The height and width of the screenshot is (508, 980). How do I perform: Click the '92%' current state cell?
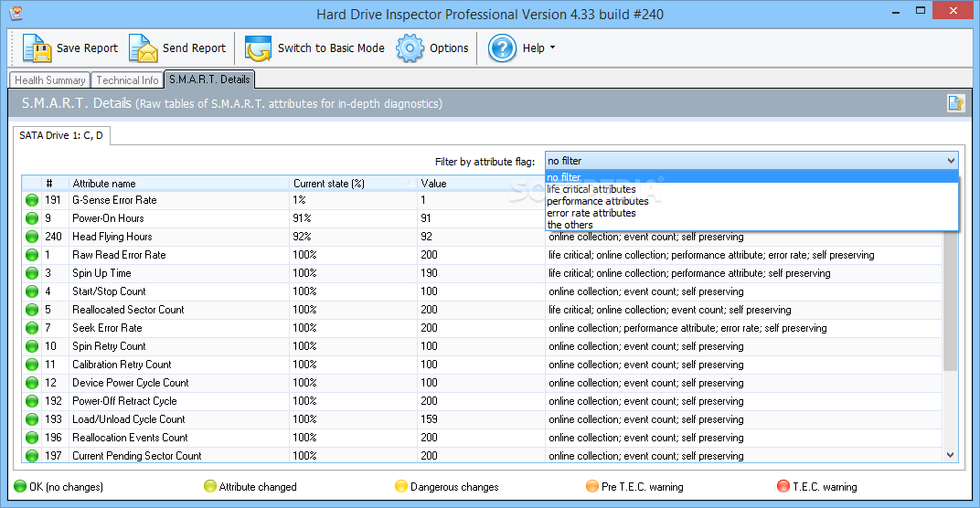click(x=302, y=237)
